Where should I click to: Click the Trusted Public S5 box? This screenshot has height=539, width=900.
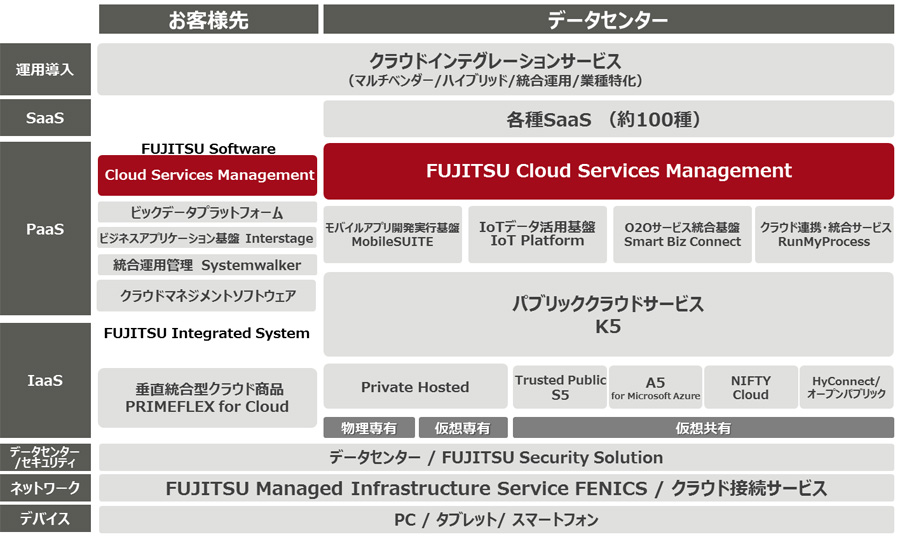560,387
